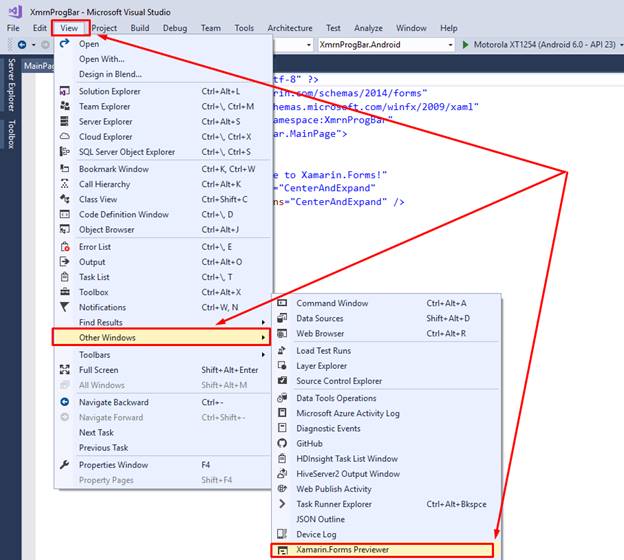Open the Architecture menu
624x560 pixels.
coord(290,28)
